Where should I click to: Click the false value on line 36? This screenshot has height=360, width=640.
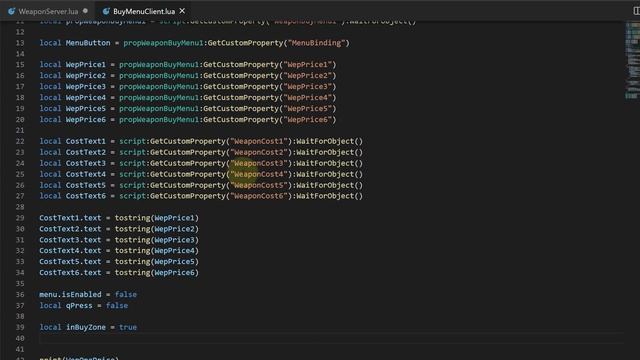pyautogui.click(x=126, y=295)
